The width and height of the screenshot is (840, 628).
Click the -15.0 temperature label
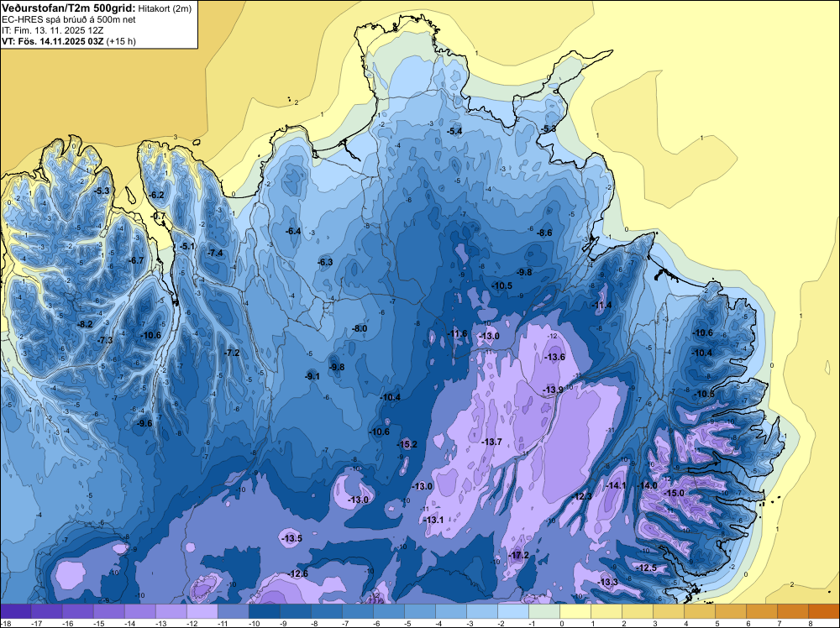(x=674, y=493)
